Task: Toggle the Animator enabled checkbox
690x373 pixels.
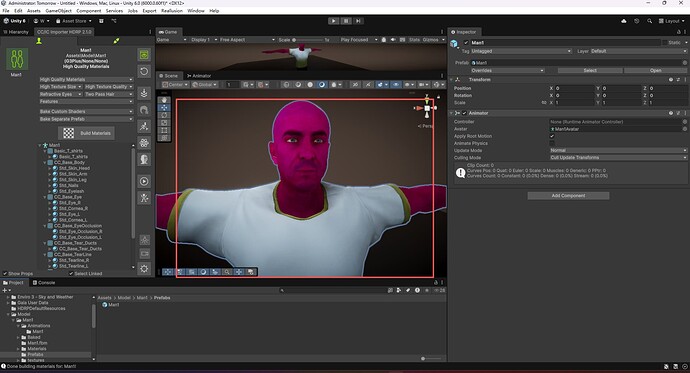Action: click(x=464, y=113)
